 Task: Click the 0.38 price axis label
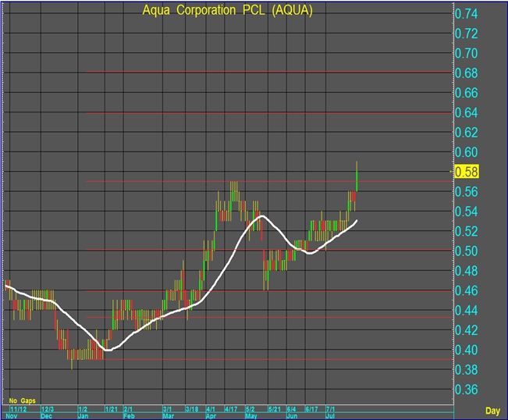click(466, 370)
